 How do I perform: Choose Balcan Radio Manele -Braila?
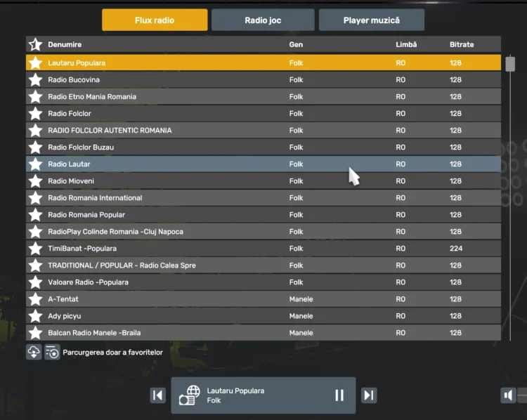click(263, 333)
